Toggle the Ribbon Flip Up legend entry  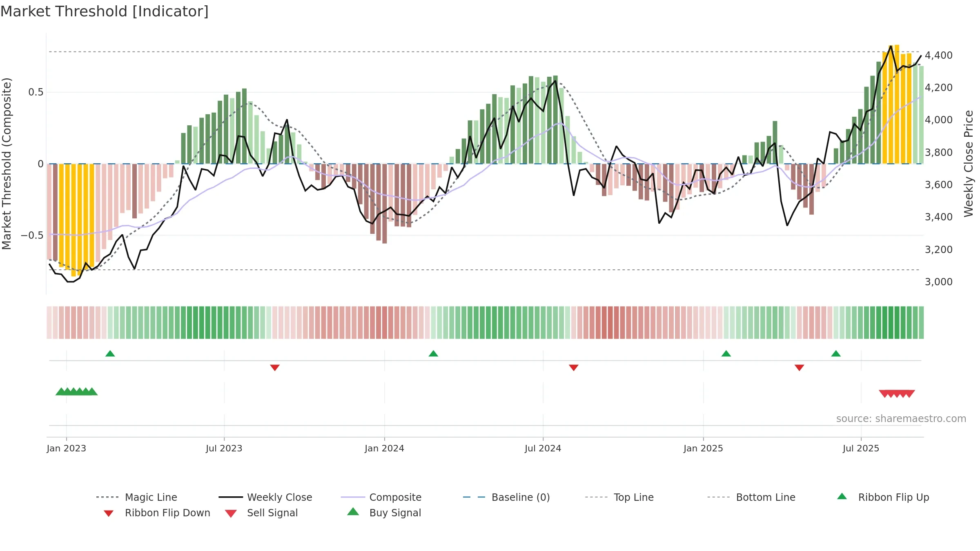click(883, 497)
